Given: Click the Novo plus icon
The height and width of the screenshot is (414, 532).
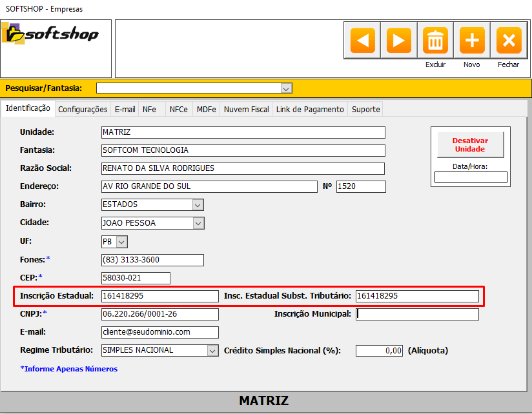Looking at the screenshot, I should tap(472, 41).
